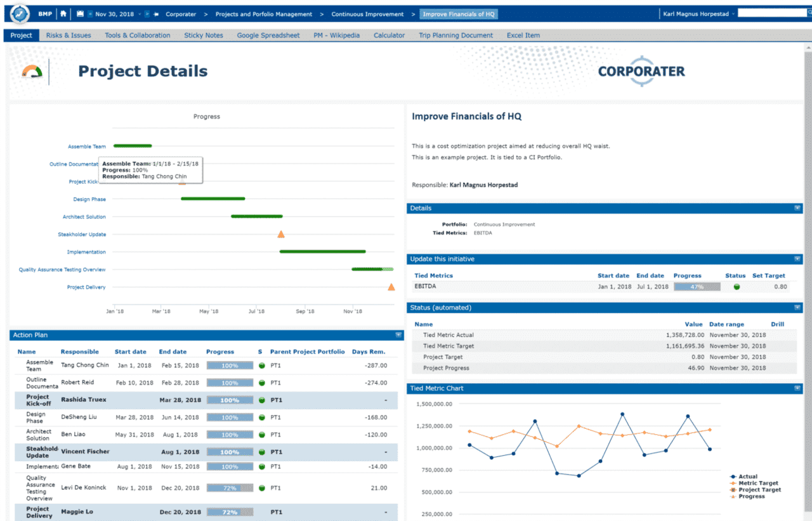Image resolution: width=812 pixels, height=521 pixels.
Task: Toggle the Actual series in the chart legend
Action: point(747,477)
